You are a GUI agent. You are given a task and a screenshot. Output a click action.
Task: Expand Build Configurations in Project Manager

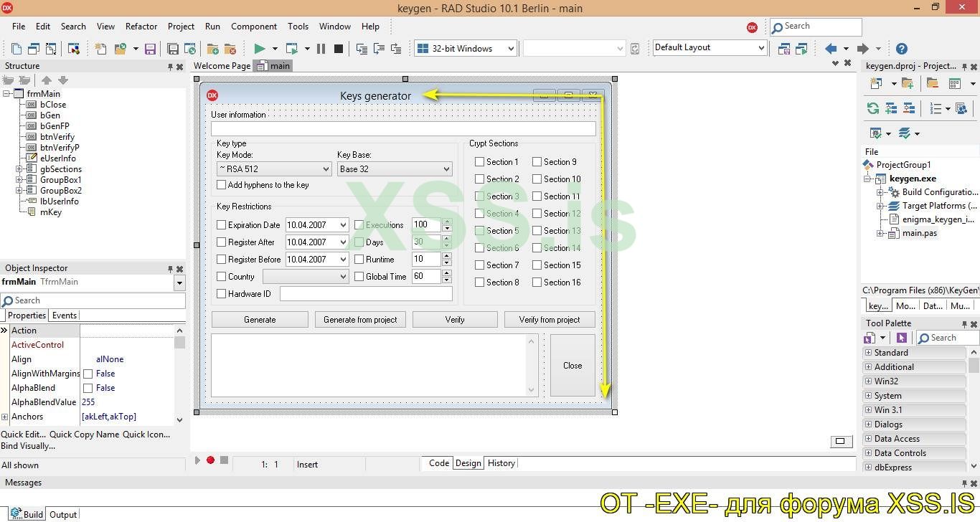point(881,192)
